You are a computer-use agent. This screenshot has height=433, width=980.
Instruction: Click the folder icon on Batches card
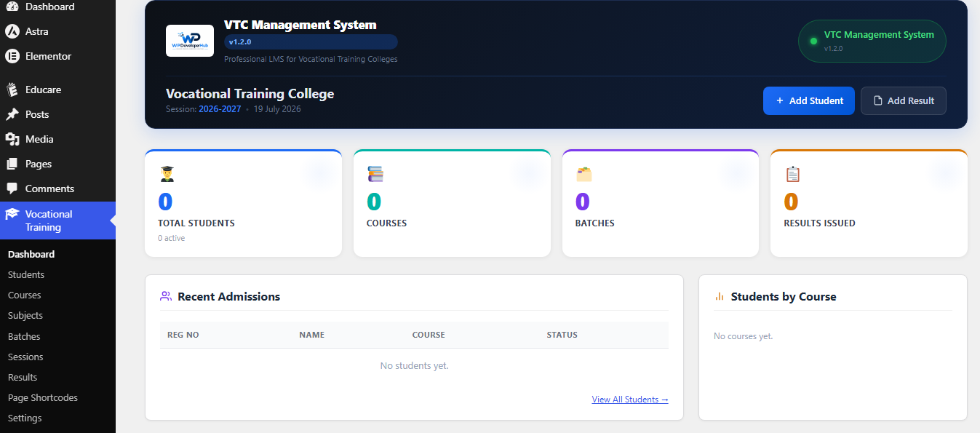point(583,174)
